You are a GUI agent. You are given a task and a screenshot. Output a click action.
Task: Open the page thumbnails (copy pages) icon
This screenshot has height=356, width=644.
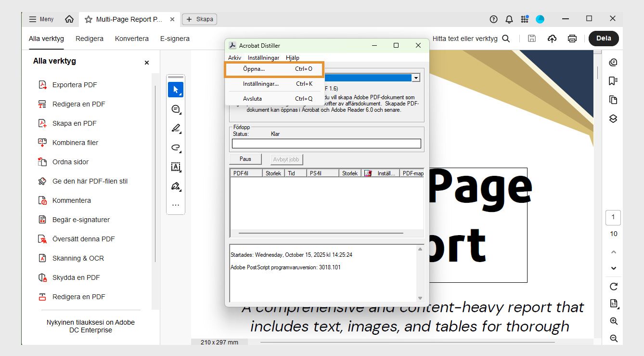coord(613,100)
